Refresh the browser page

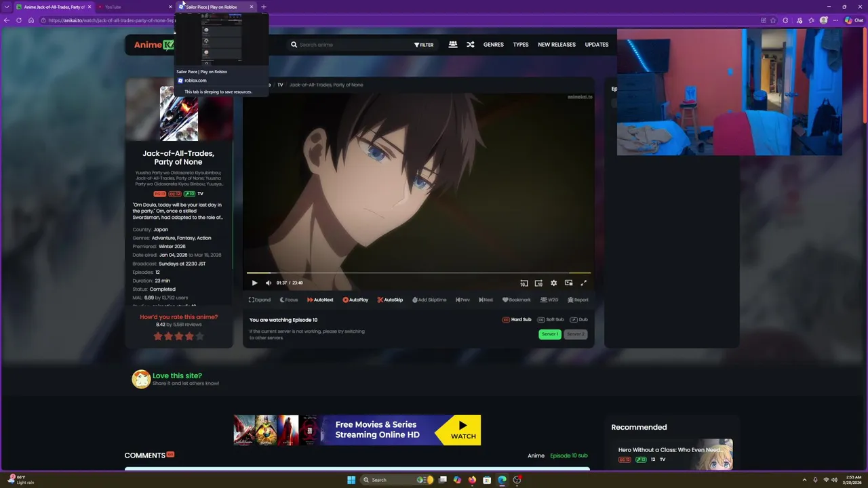[19, 20]
